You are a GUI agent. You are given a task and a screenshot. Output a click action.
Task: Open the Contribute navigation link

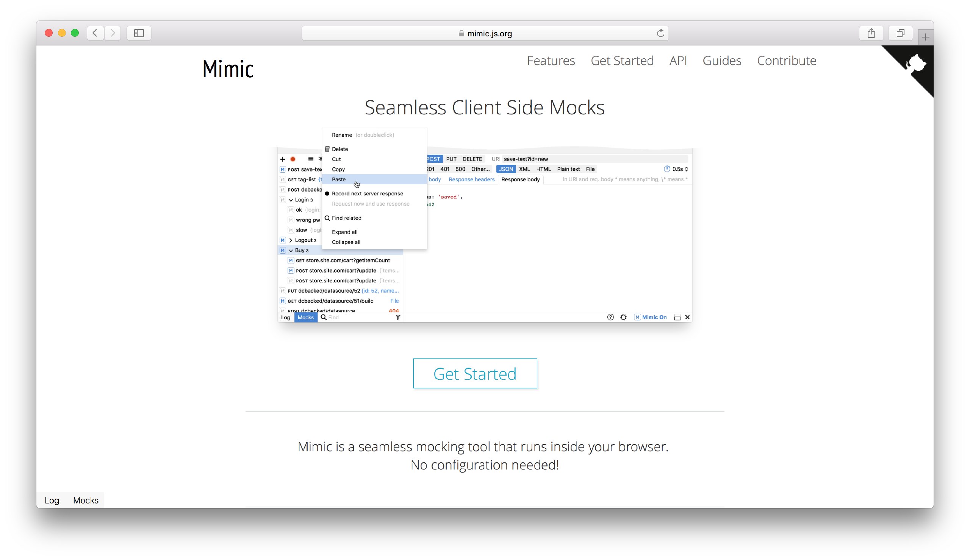coord(786,61)
